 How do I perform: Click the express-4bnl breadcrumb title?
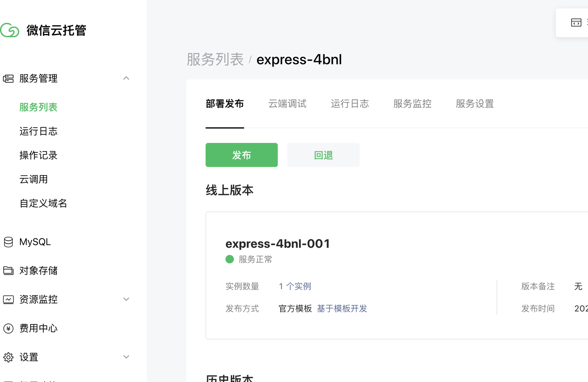pyautogui.click(x=299, y=60)
